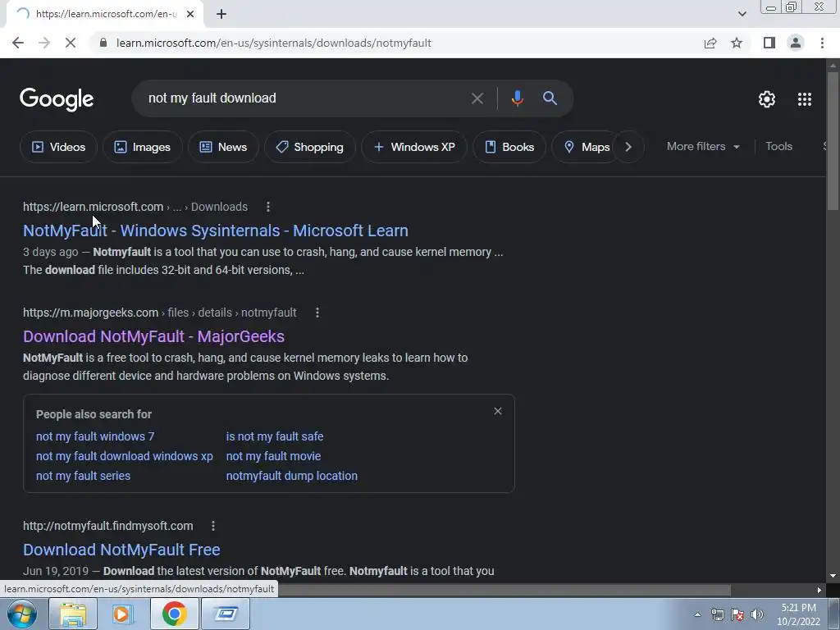Click the lock icon in the address bar
The width and height of the screenshot is (840, 630).
click(103, 43)
